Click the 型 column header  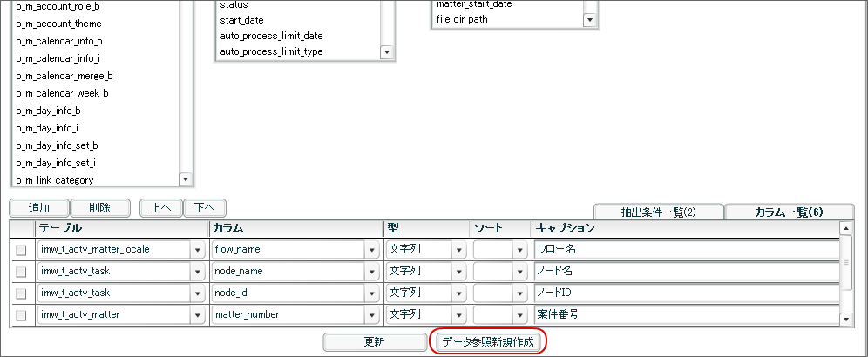pyautogui.click(x=427, y=228)
